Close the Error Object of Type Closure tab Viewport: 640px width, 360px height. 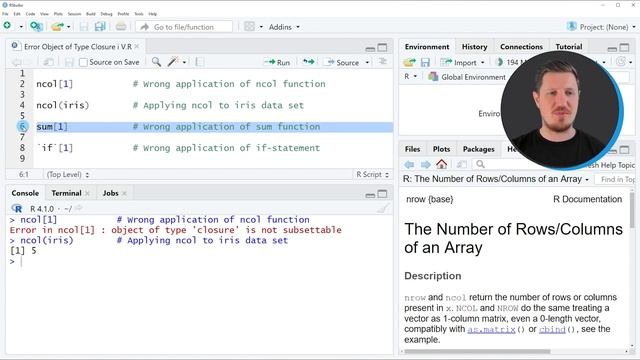pos(137,47)
